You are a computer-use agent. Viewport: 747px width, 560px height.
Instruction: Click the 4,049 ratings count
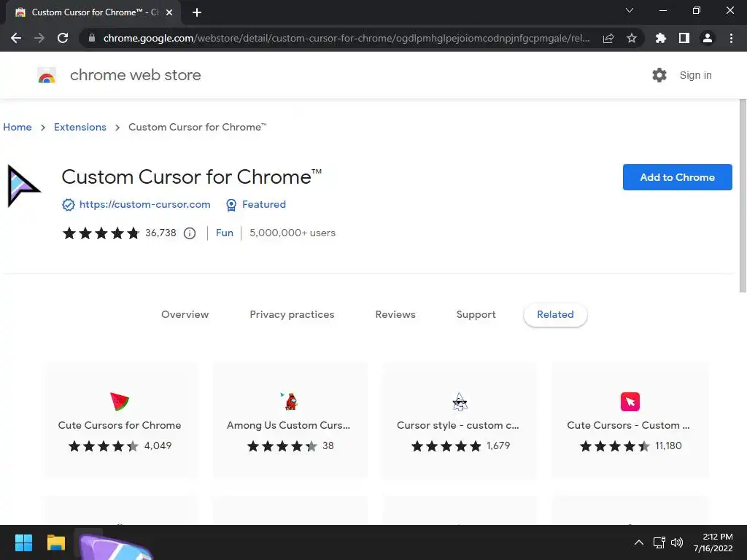point(158,446)
